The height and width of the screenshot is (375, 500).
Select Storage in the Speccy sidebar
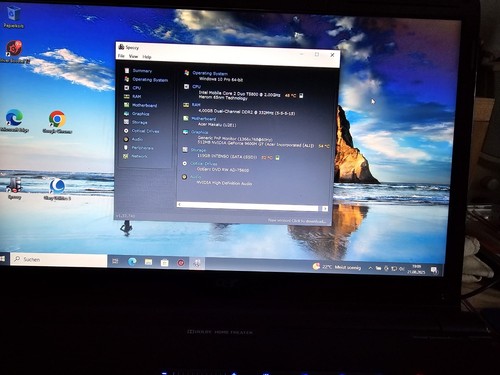139,122
